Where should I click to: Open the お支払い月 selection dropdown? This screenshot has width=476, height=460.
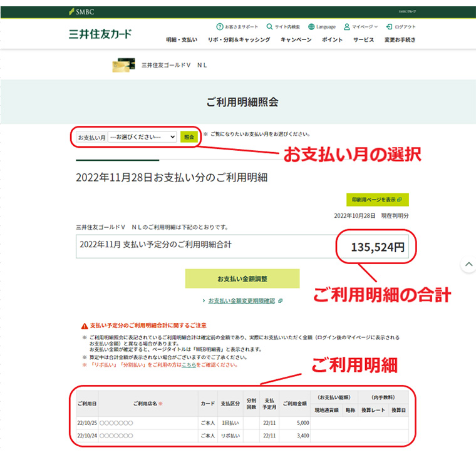point(142,137)
